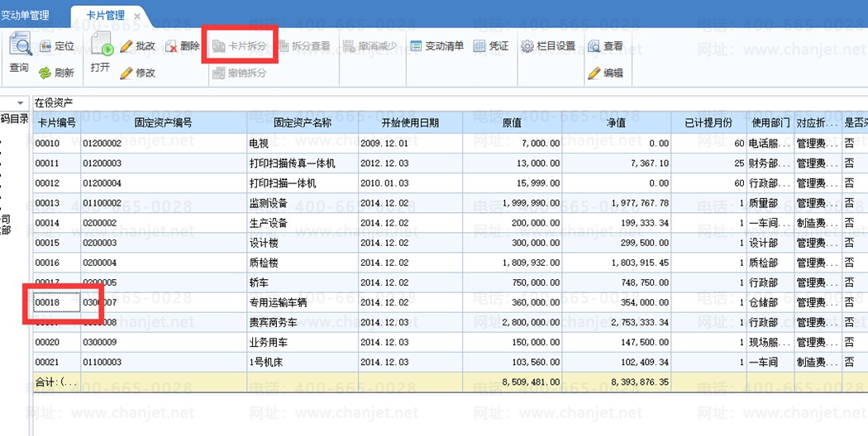Select card number 00015 cell
The height and width of the screenshot is (436, 868).
tap(57, 243)
